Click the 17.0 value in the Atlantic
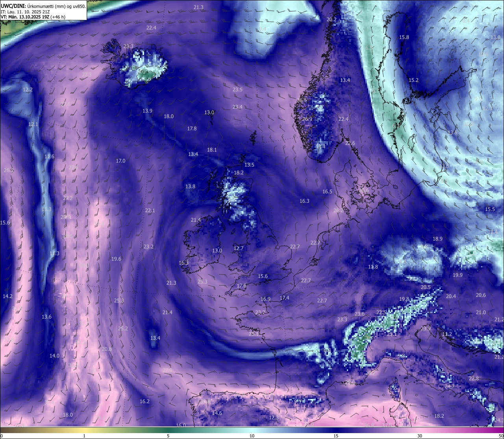This screenshot has height=439, width=504. (120, 161)
